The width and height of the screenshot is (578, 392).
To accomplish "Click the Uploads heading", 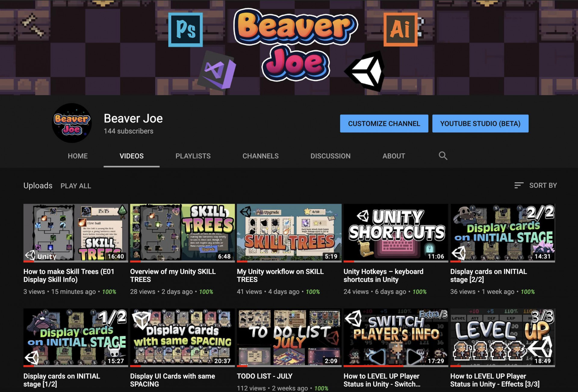I will point(38,186).
